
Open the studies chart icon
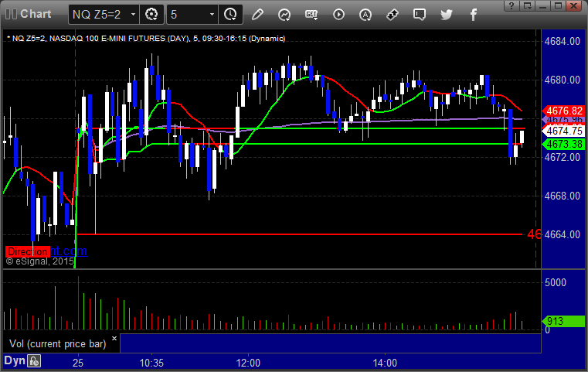[284, 15]
